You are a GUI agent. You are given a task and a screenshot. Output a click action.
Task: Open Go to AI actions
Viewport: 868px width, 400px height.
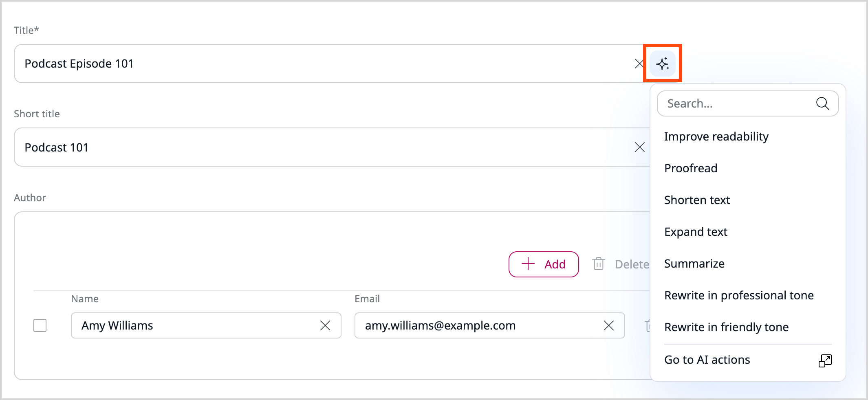coord(707,360)
